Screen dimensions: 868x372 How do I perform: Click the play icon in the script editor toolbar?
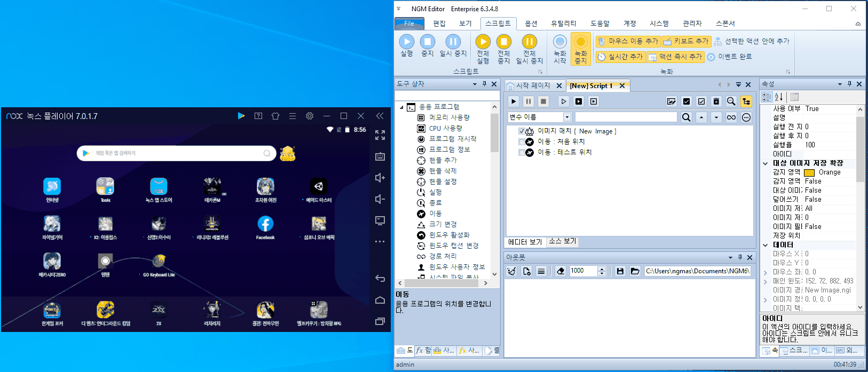(514, 101)
